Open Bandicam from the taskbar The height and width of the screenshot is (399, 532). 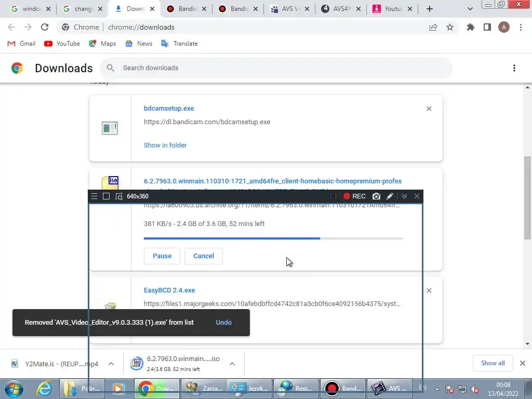[x=343, y=389]
